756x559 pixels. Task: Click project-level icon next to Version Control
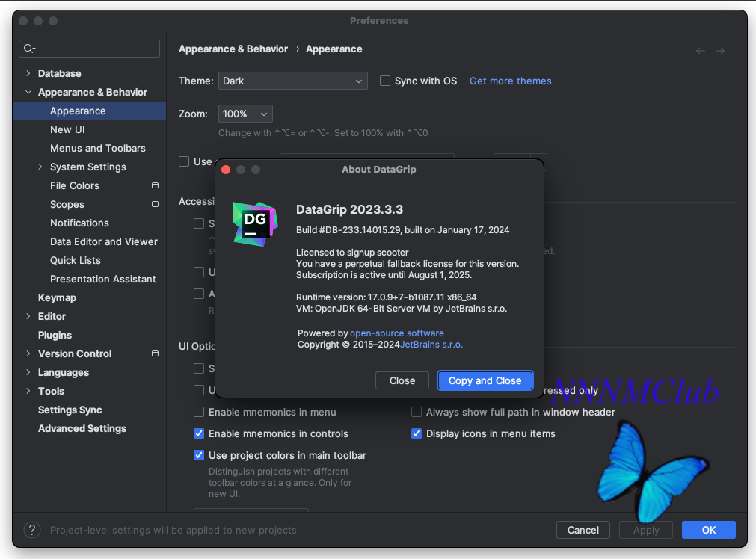pyautogui.click(x=156, y=353)
